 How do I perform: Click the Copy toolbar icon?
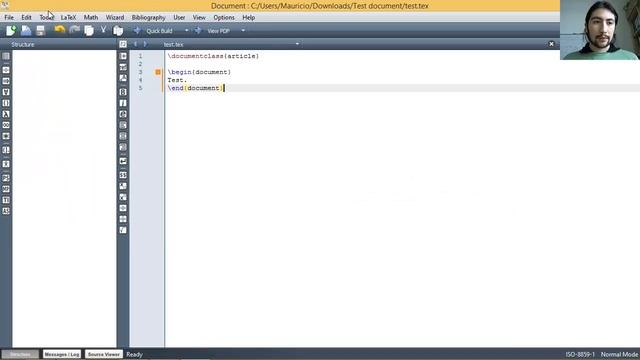[x=89, y=30]
